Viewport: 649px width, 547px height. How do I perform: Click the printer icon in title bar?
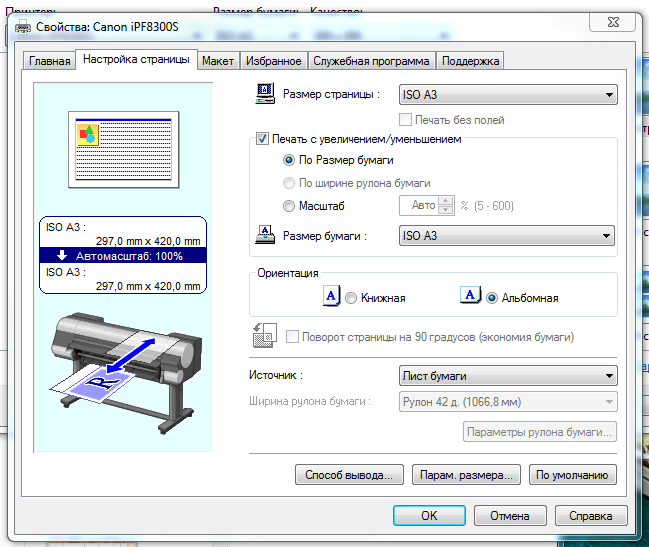click(23, 27)
